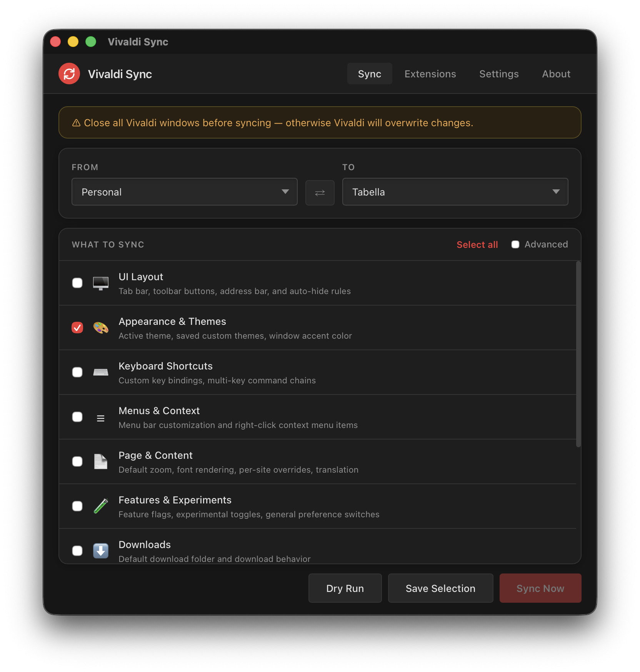Click the Downloads arrow icon
The image size is (640, 672).
tap(101, 551)
